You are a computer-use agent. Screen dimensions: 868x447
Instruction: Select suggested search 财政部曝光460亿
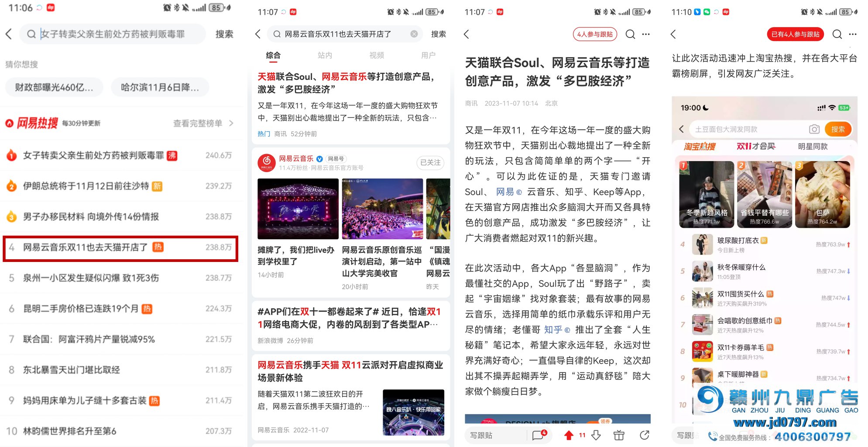point(54,87)
